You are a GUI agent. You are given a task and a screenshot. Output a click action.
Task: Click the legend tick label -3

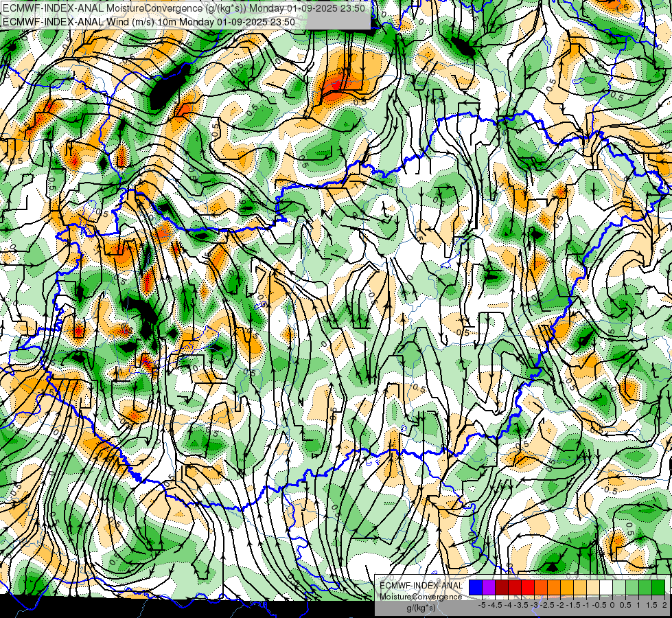click(534, 605)
